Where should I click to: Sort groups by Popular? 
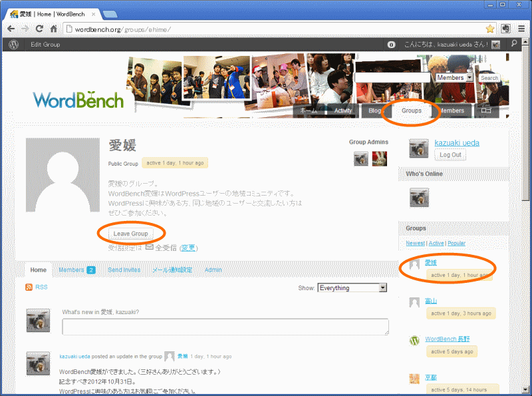pos(456,243)
